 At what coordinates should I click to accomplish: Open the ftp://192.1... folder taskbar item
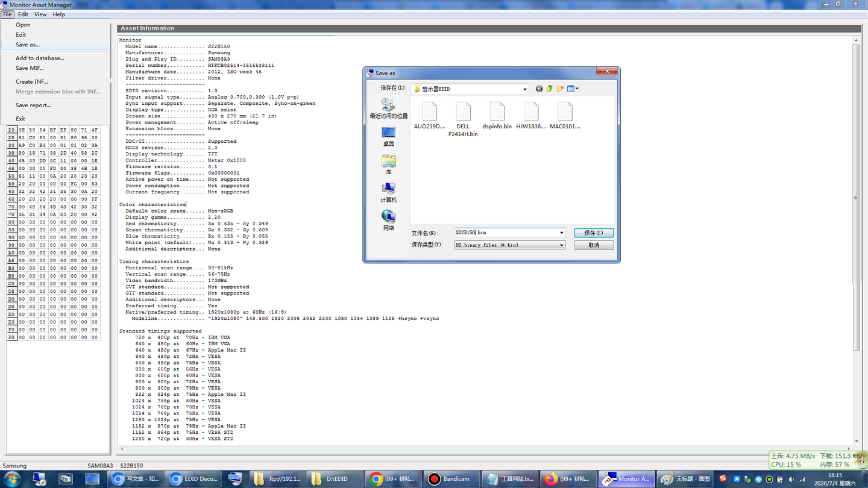point(278,479)
